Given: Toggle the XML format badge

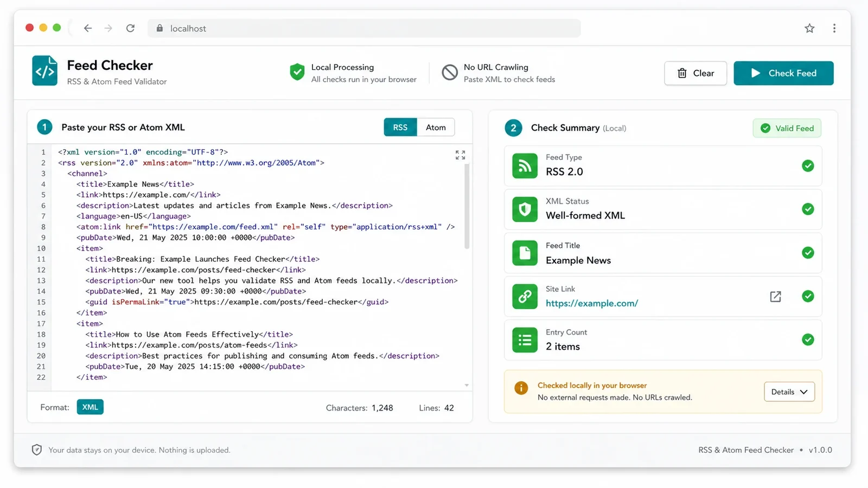Looking at the screenshot, I should coord(90,407).
